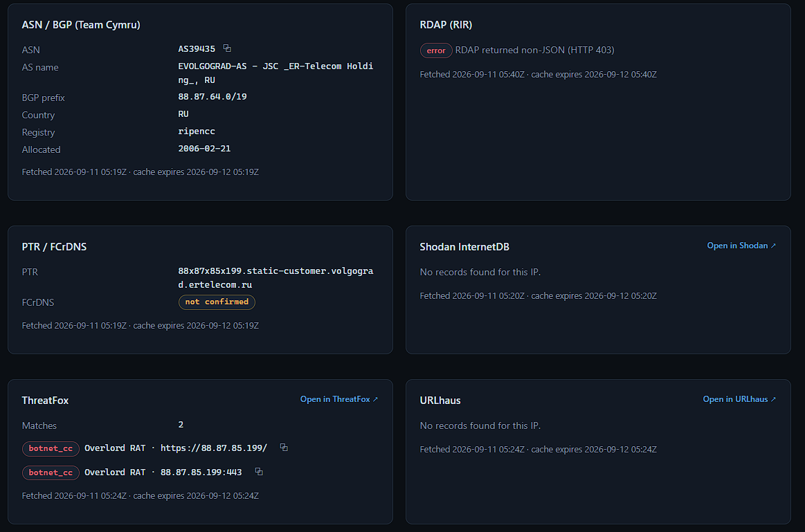Screen dimensions: 805x532
Task: Click the RDAP (RIR) heading
Action: (446, 25)
